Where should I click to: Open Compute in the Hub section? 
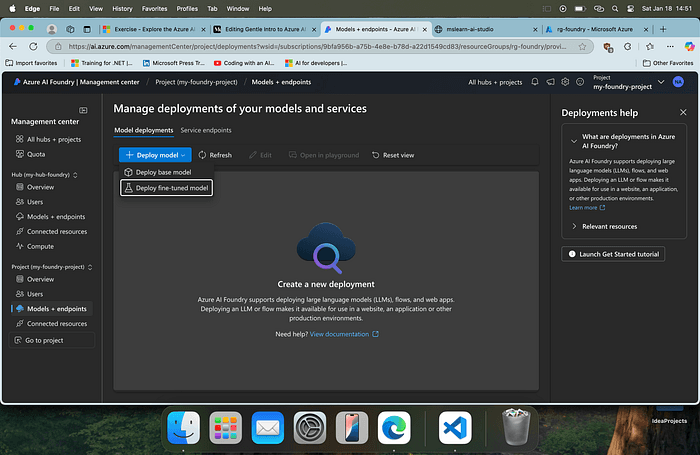click(35, 246)
